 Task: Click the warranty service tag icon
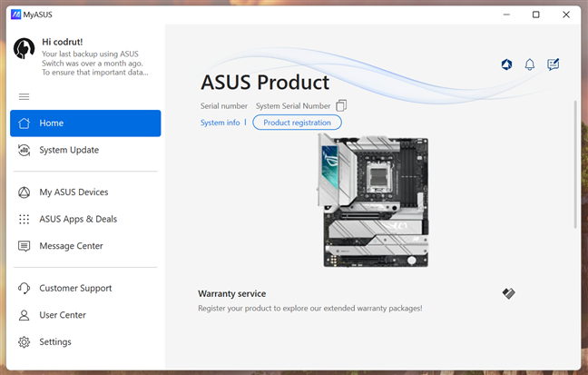pos(508,293)
